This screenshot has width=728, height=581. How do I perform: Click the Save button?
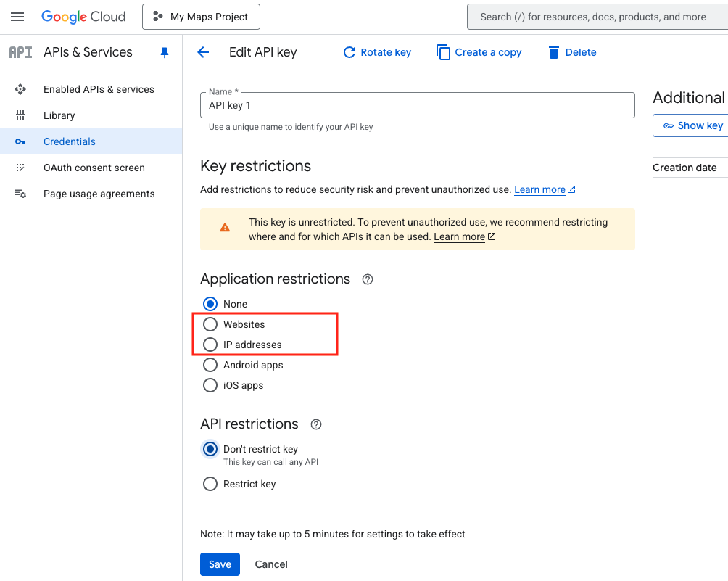coord(220,564)
